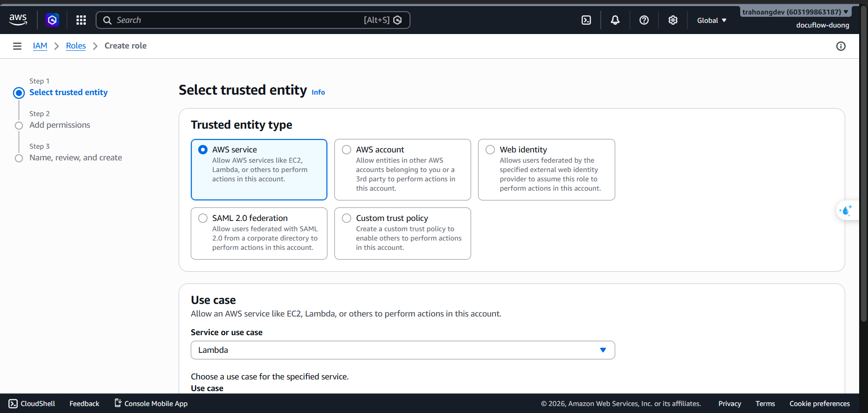This screenshot has width=868, height=413.
Task: Open the help question-mark menu
Action: coord(644,20)
